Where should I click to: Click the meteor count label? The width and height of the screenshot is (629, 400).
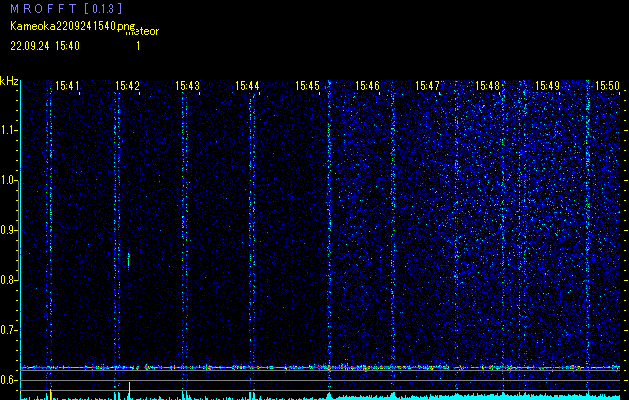tap(142, 32)
